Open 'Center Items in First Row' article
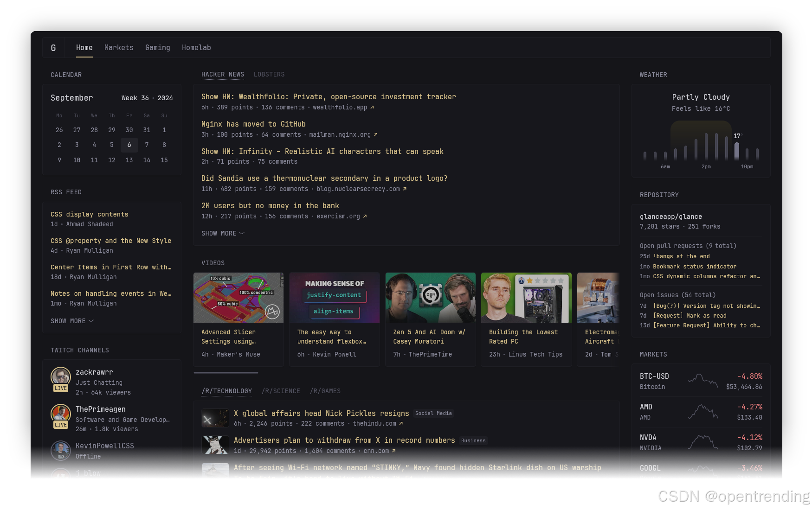Image resolution: width=812 pixels, height=510 pixels. point(111,268)
